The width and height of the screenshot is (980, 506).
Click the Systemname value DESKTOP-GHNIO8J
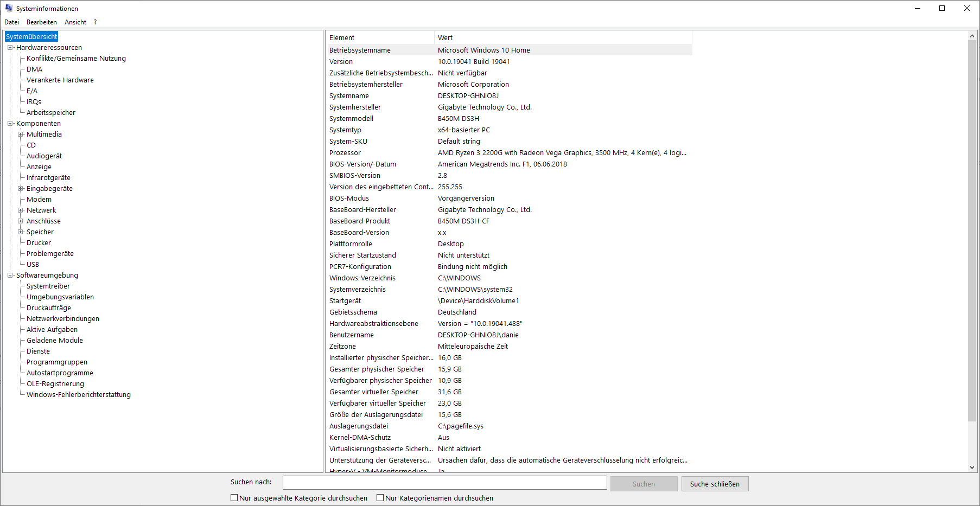(x=468, y=95)
